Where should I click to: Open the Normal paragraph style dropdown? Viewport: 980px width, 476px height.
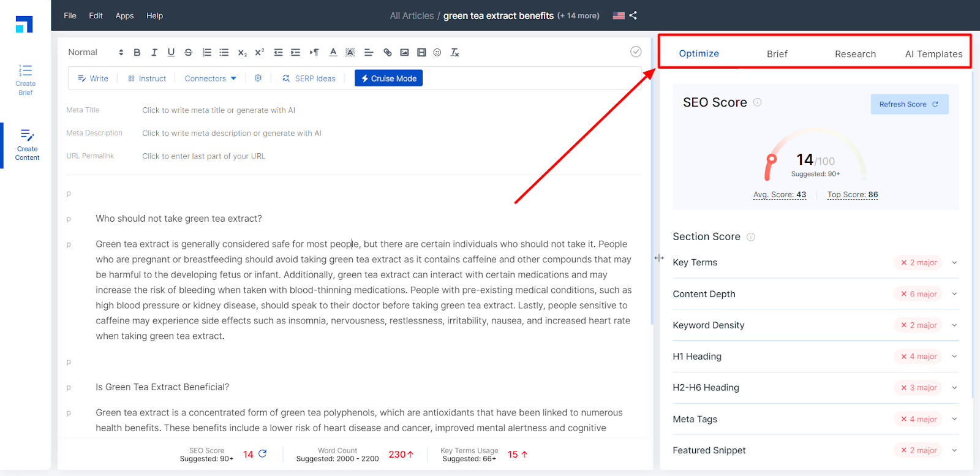coord(96,53)
